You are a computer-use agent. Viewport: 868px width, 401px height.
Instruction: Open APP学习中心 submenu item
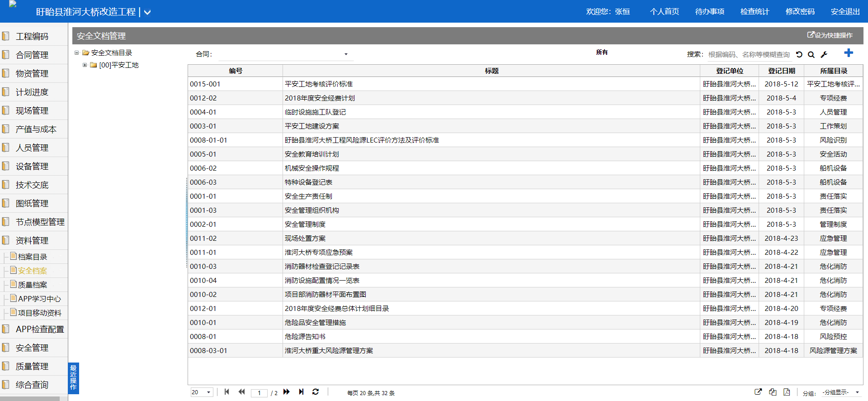point(39,299)
